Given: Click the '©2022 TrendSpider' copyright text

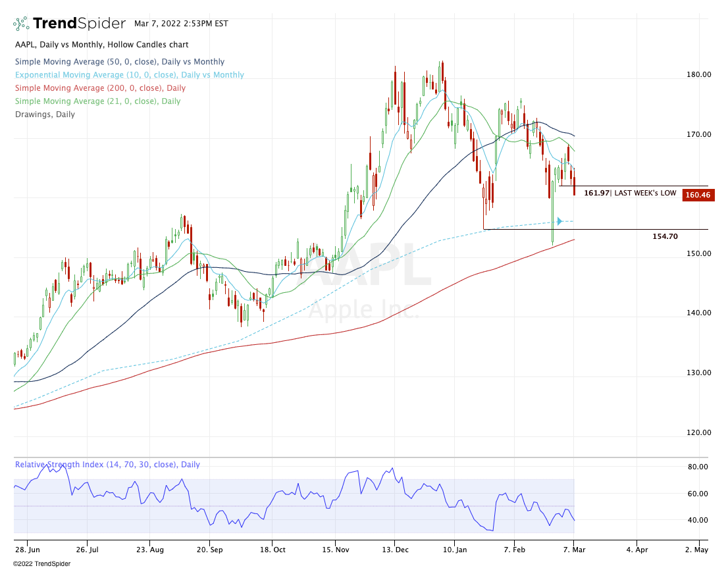Looking at the screenshot, I should (41, 563).
